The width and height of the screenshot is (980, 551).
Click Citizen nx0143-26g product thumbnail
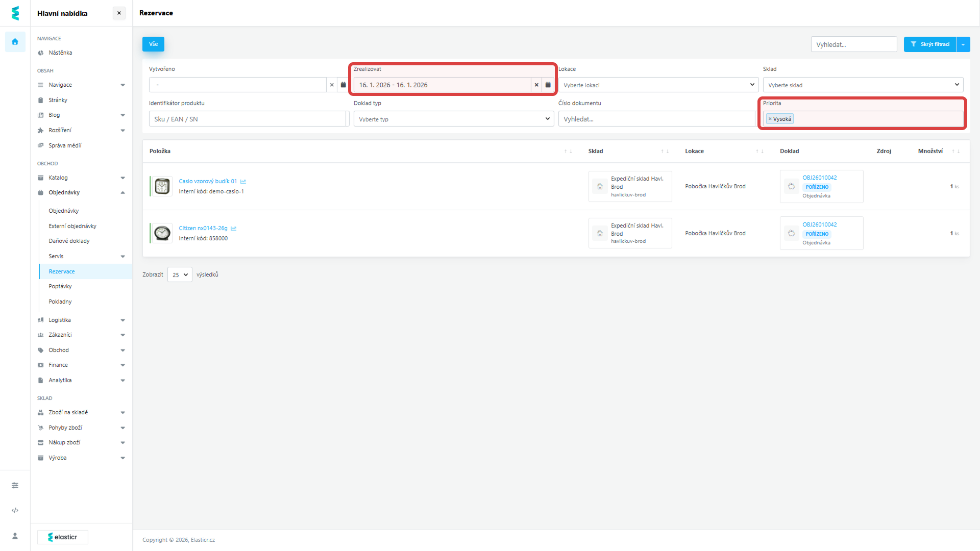click(x=162, y=233)
